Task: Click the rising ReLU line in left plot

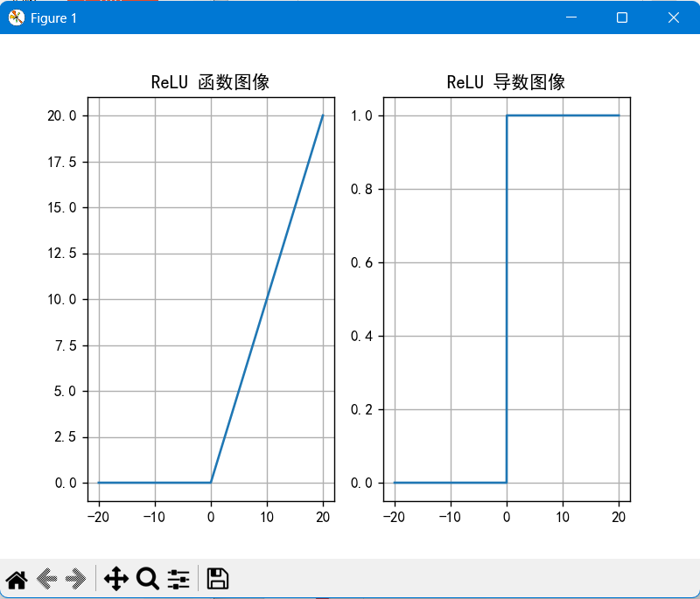Action: pos(267,299)
